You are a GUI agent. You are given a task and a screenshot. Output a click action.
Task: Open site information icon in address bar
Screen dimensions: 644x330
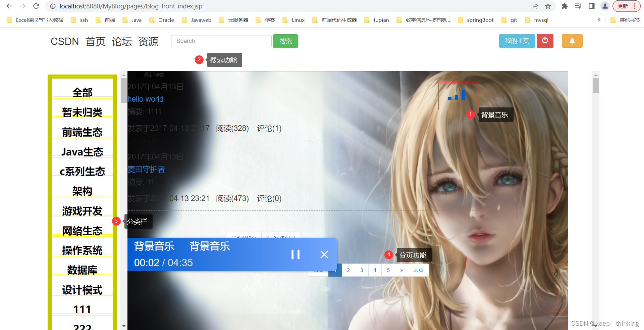[x=53, y=6]
